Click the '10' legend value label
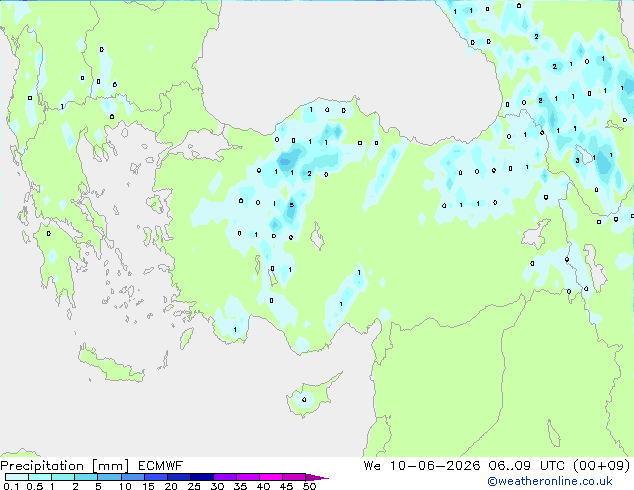The image size is (634, 490). click(x=125, y=486)
